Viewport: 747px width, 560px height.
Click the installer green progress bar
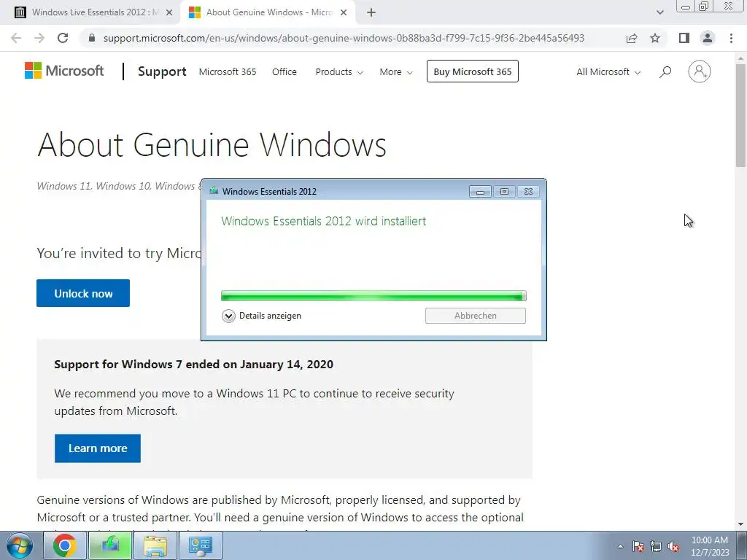[x=373, y=296]
